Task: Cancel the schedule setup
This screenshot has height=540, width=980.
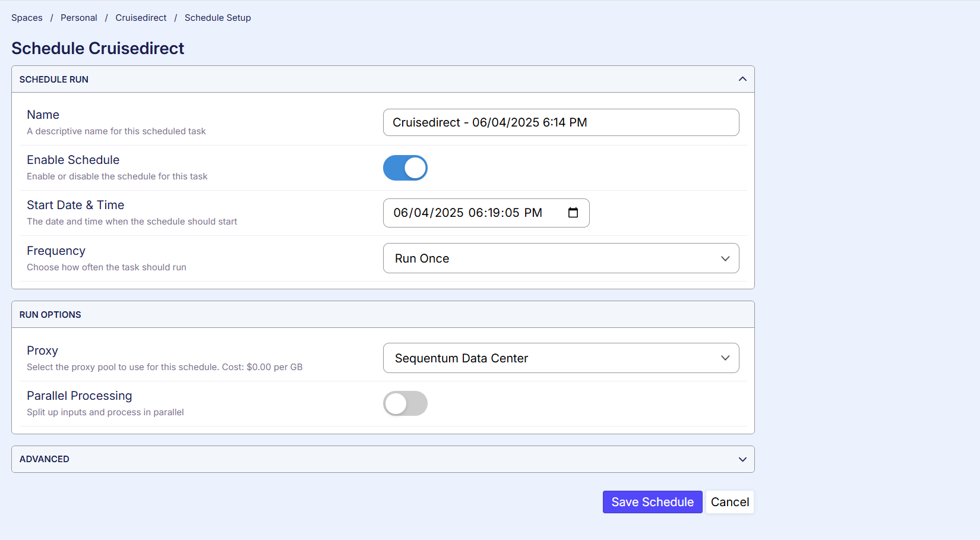Action: [729, 502]
